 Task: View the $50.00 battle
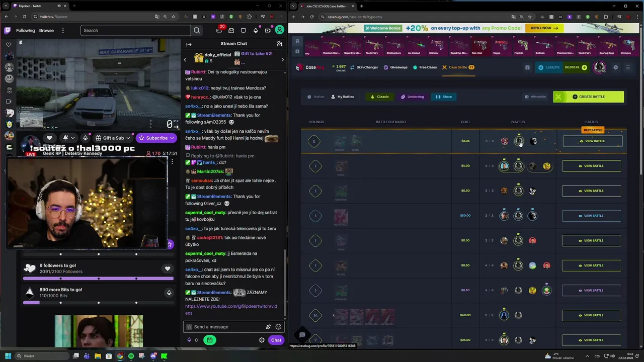pyautogui.click(x=591, y=216)
